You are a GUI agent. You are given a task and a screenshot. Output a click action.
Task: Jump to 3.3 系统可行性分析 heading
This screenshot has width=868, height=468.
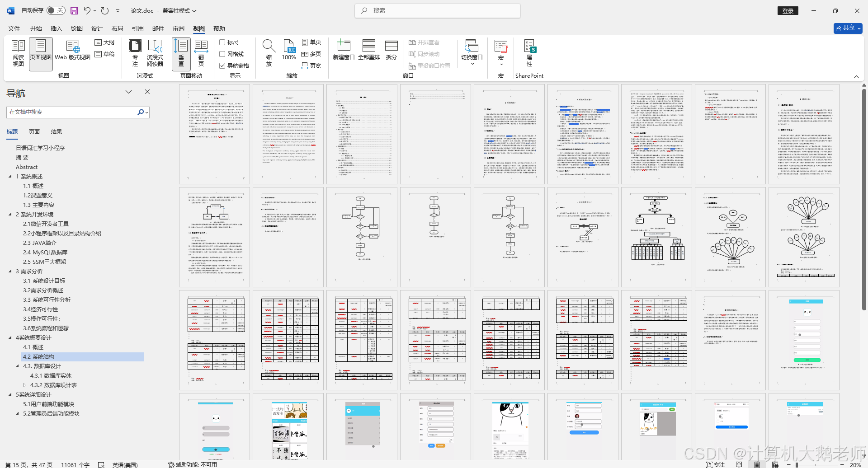click(x=47, y=300)
